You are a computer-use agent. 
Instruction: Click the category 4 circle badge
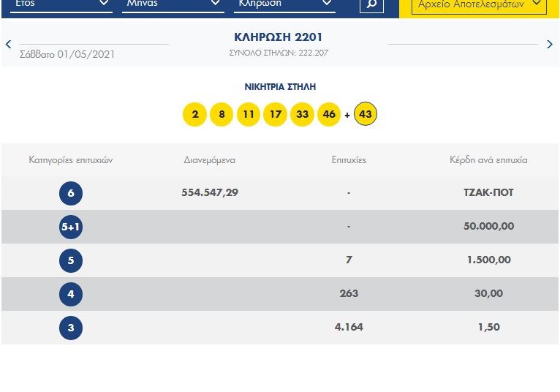[71, 294]
